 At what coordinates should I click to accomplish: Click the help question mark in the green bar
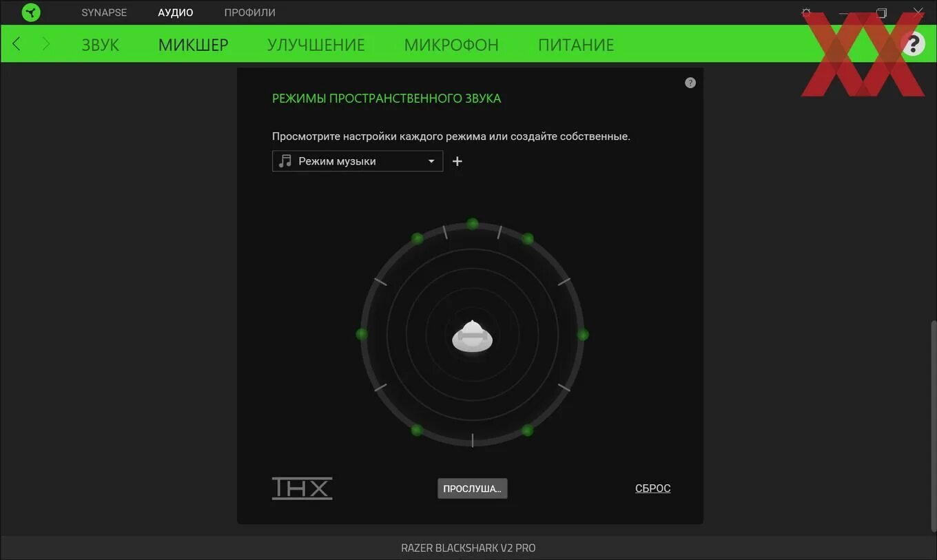tap(913, 43)
